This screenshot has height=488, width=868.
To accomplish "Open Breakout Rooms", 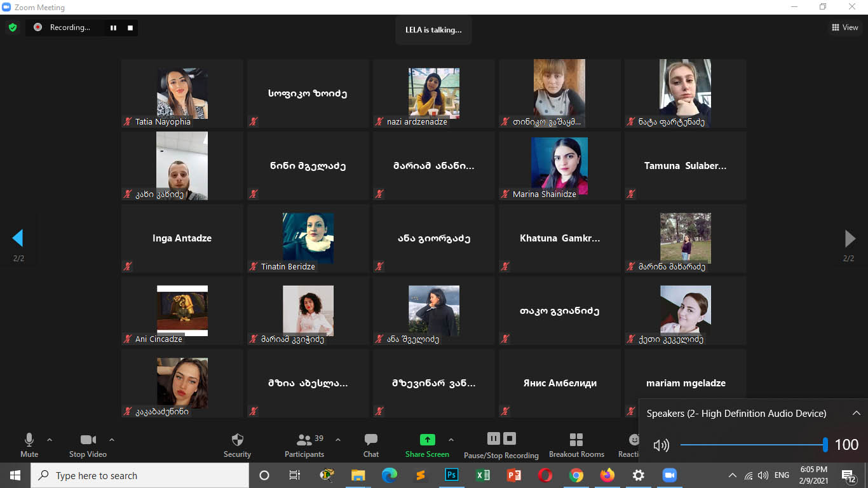I will pyautogui.click(x=576, y=445).
